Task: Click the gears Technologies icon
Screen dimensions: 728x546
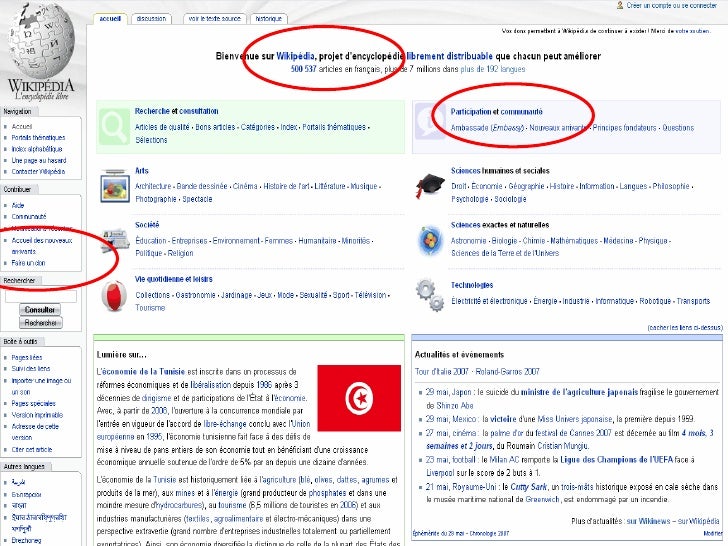Action: pos(430,294)
